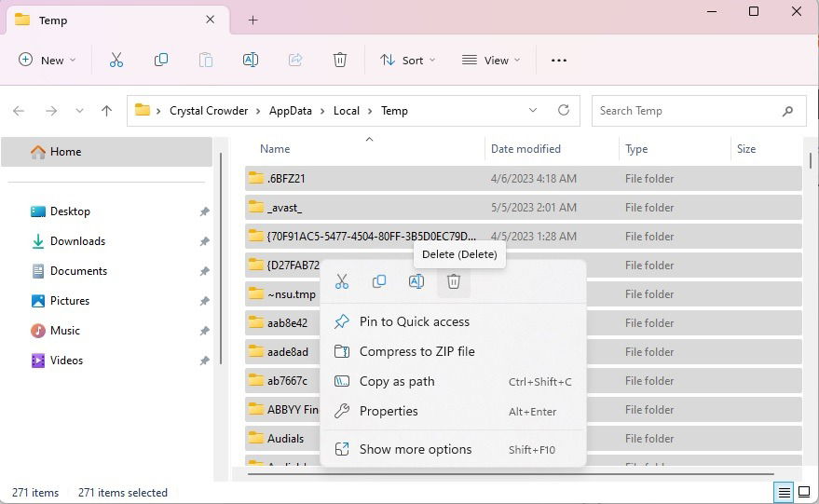Click the folder icon in the address bar
The image size is (819, 504).
click(142, 110)
